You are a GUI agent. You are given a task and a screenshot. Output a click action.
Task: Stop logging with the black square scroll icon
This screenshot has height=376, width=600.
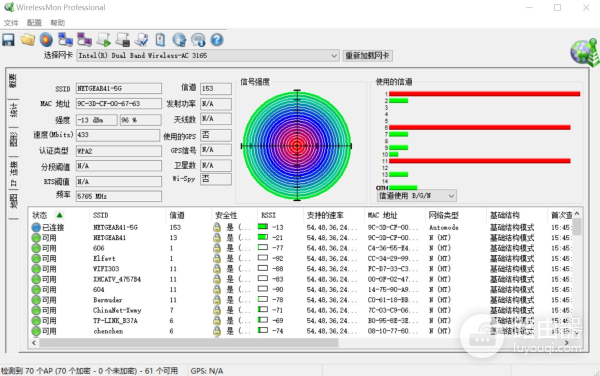[x=122, y=39]
